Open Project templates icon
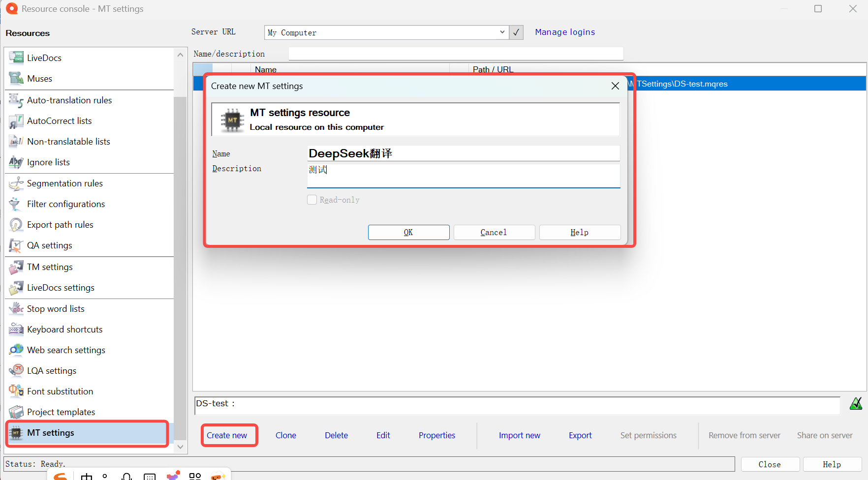The image size is (868, 480). (16, 412)
